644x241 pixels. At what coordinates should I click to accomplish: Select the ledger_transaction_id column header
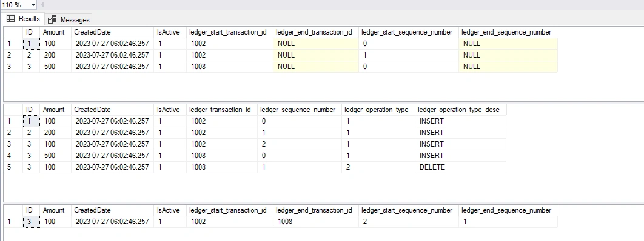pyautogui.click(x=222, y=110)
